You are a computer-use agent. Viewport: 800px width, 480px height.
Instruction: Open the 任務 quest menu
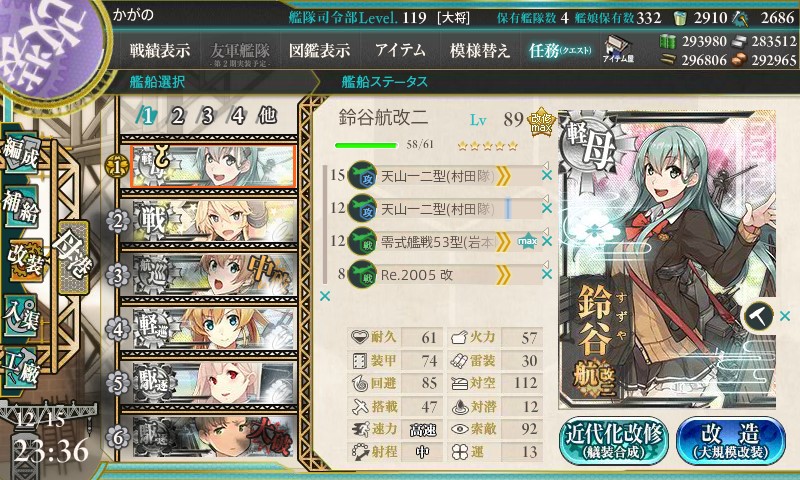click(560, 50)
